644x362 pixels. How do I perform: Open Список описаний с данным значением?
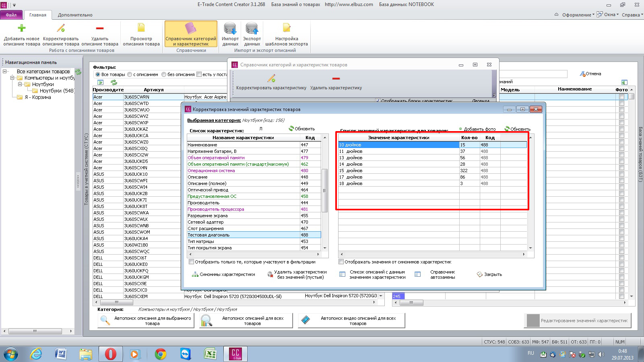tap(373, 274)
